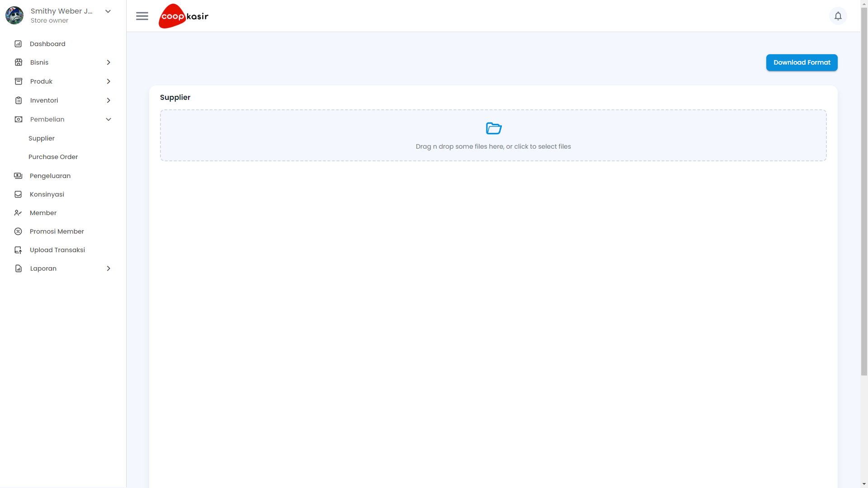The height and width of the screenshot is (488, 868).
Task: Open the user profile dropdown for Smithy Weber
Action: click(x=108, y=11)
